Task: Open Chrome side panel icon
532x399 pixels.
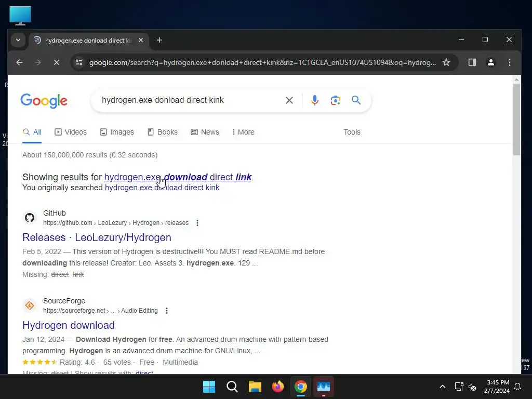Action: 472,62
